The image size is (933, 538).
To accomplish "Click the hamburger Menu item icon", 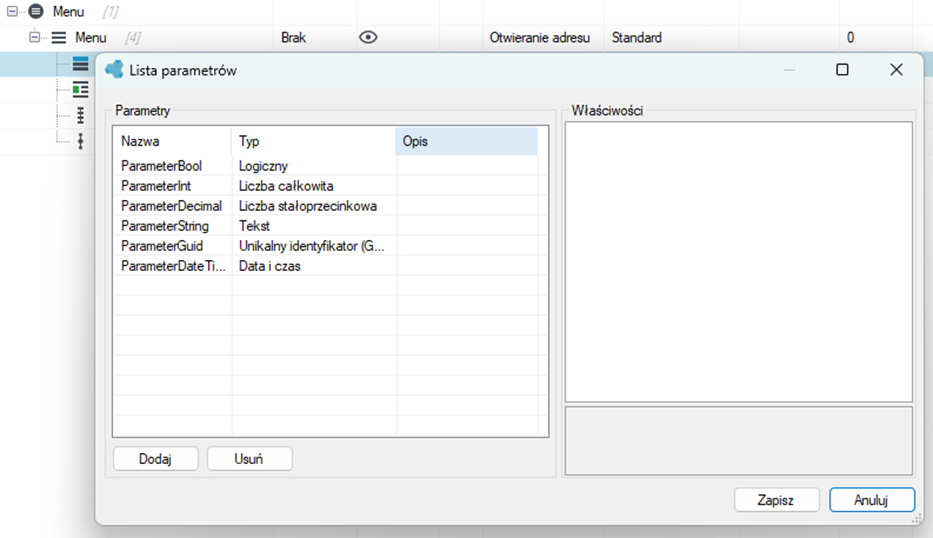I will point(59,37).
